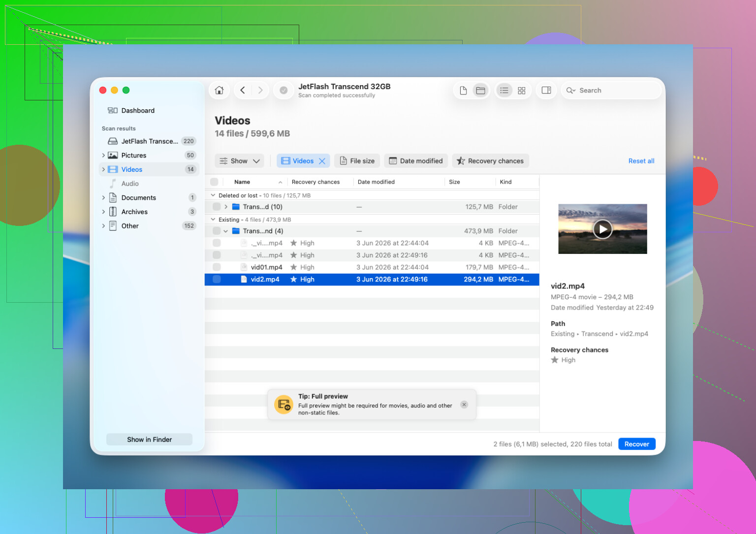Viewport: 756px width, 534px height.
Task: Click the Full preview tip icon
Action: coord(283,405)
